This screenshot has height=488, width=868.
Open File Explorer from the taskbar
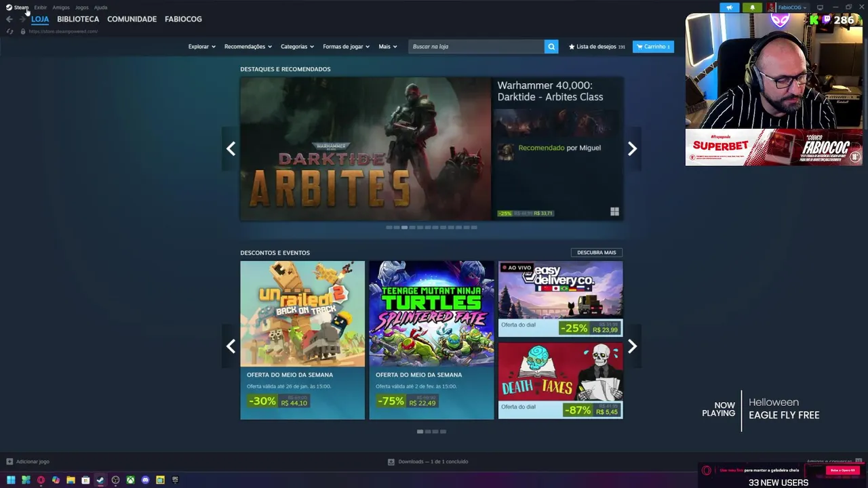[71, 480]
